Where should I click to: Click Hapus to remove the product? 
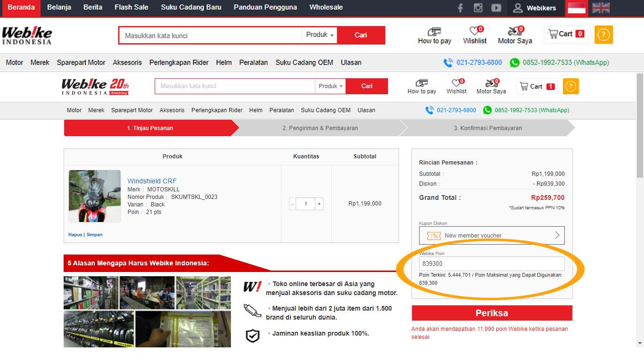75,235
